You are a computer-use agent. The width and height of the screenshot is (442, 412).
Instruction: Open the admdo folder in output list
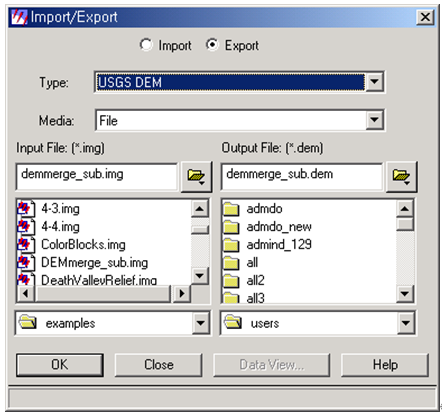pos(264,209)
